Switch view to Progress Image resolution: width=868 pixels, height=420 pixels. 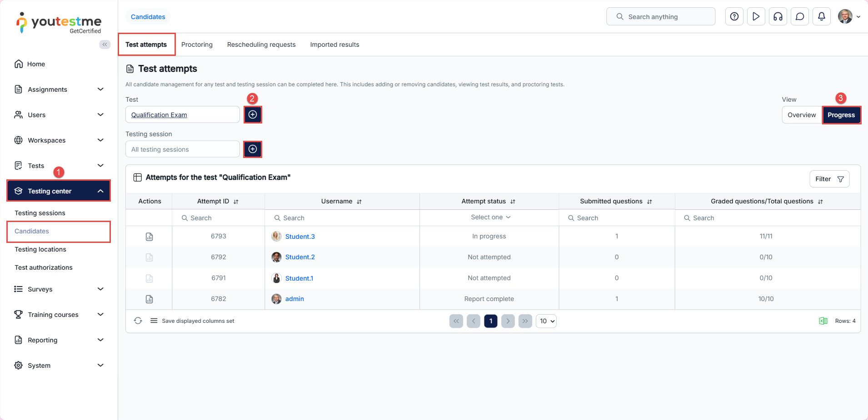841,115
